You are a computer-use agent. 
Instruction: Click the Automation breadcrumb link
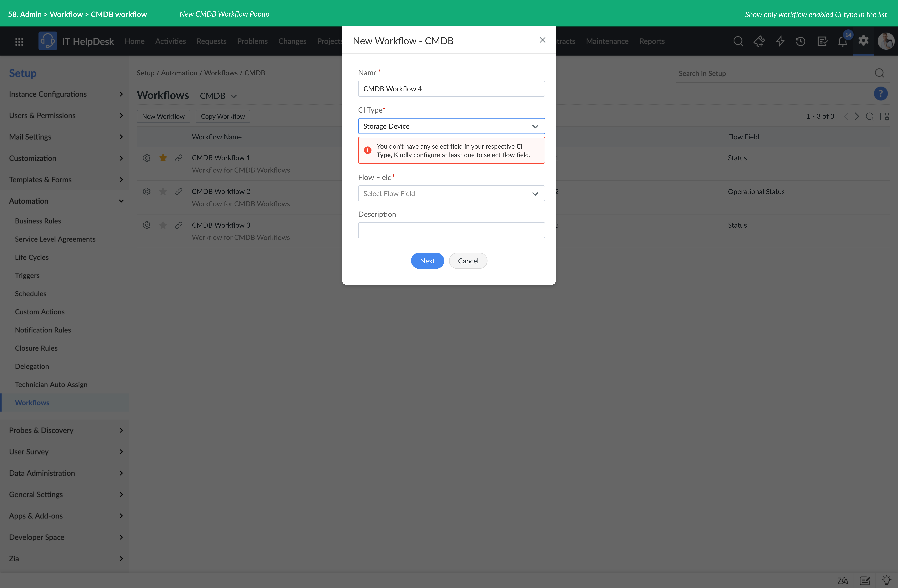point(179,73)
